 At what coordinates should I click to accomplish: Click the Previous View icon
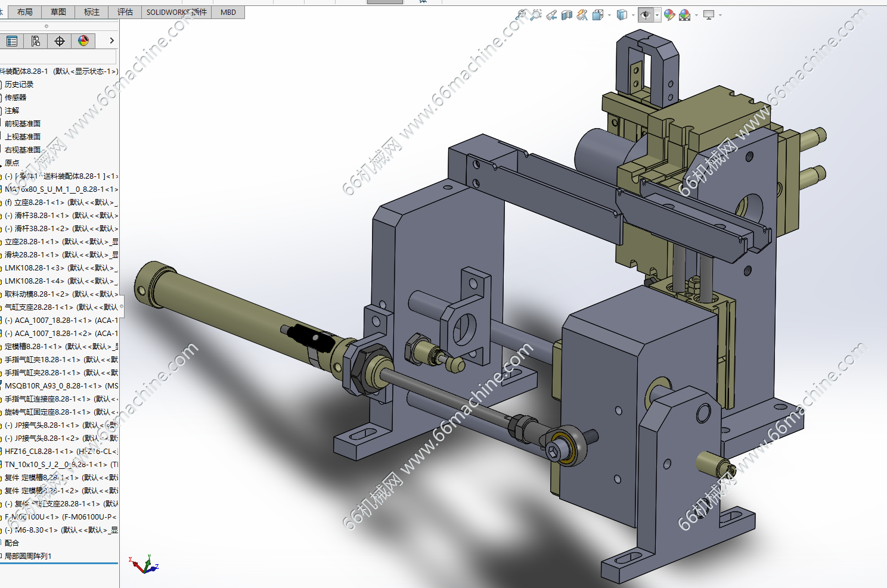[551, 15]
